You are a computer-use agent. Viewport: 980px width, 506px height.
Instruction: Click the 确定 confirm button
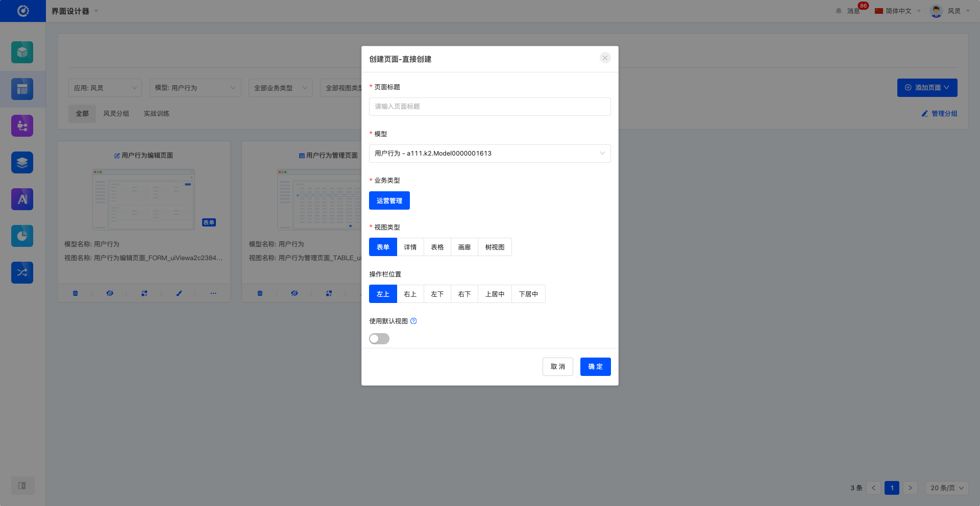(595, 367)
